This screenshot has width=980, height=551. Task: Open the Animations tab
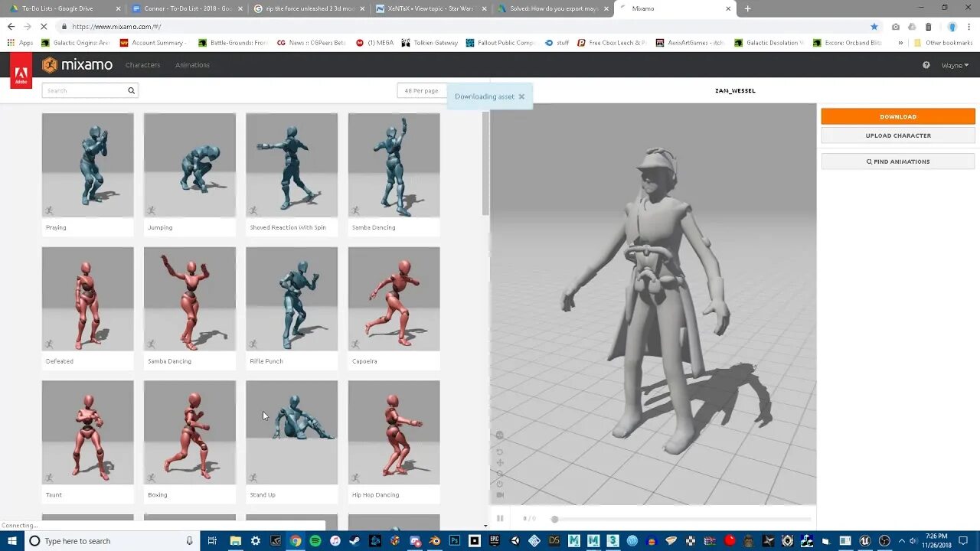point(192,65)
